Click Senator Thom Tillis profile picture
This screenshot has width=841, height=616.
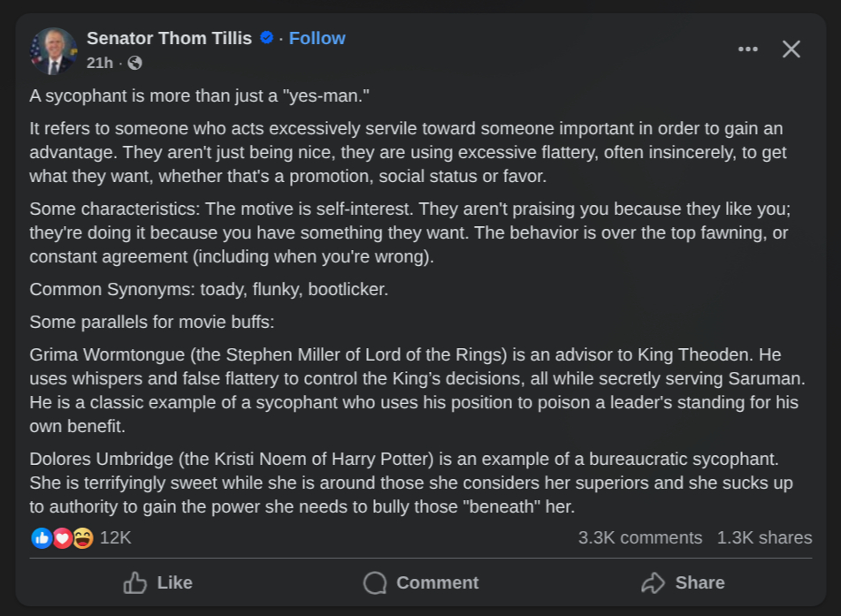pos(53,50)
